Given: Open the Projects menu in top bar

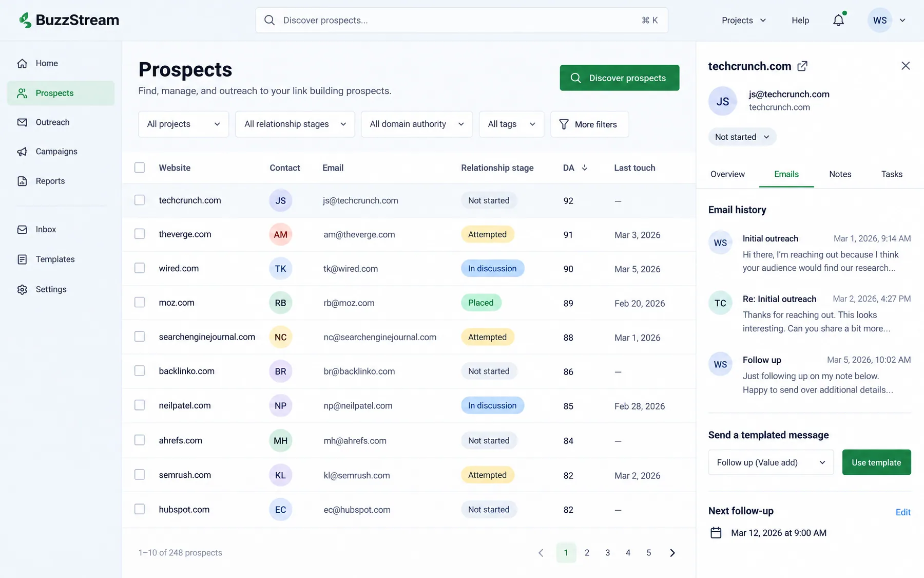Looking at the screenshot, I should 744,21.
